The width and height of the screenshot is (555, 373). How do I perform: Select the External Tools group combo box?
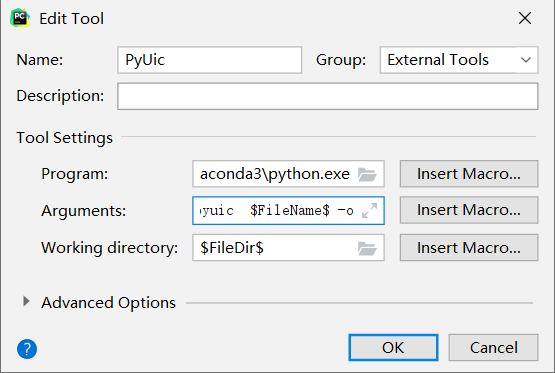[x=459, y=60]
